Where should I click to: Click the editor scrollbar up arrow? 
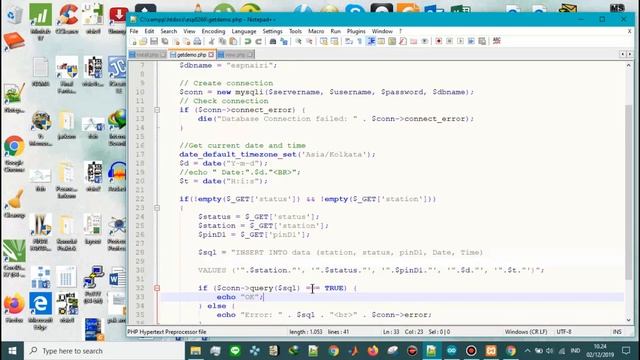click(629, 65)
